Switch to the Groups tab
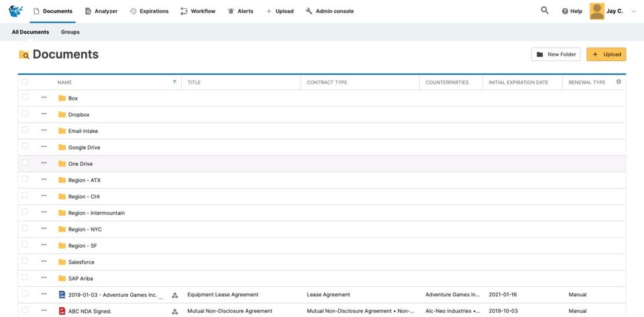Image resolution: width=644 pixels, height=317 pixels. [x=70, y=32]
